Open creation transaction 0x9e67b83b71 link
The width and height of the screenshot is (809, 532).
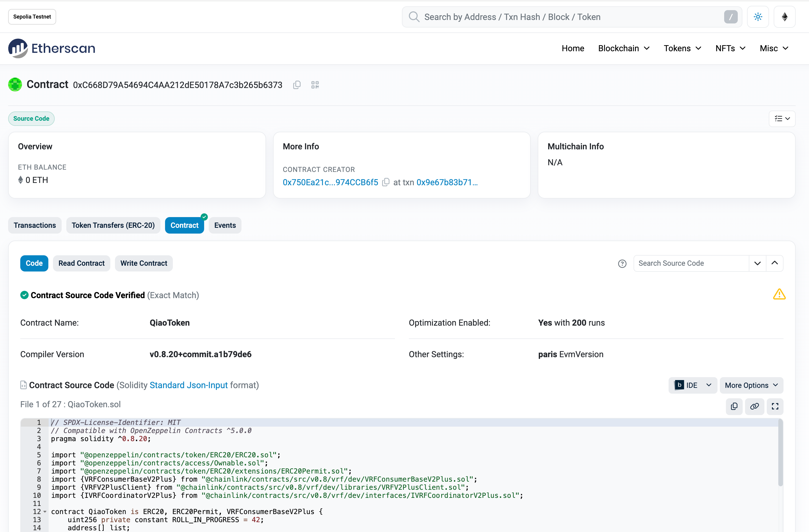[x=447, y=182]
